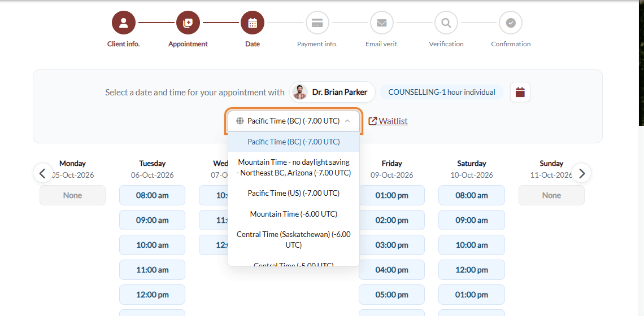Book Saturday 10:00 am slot
644x316 pixels.
pyautogui.click(x=472, y=245)
